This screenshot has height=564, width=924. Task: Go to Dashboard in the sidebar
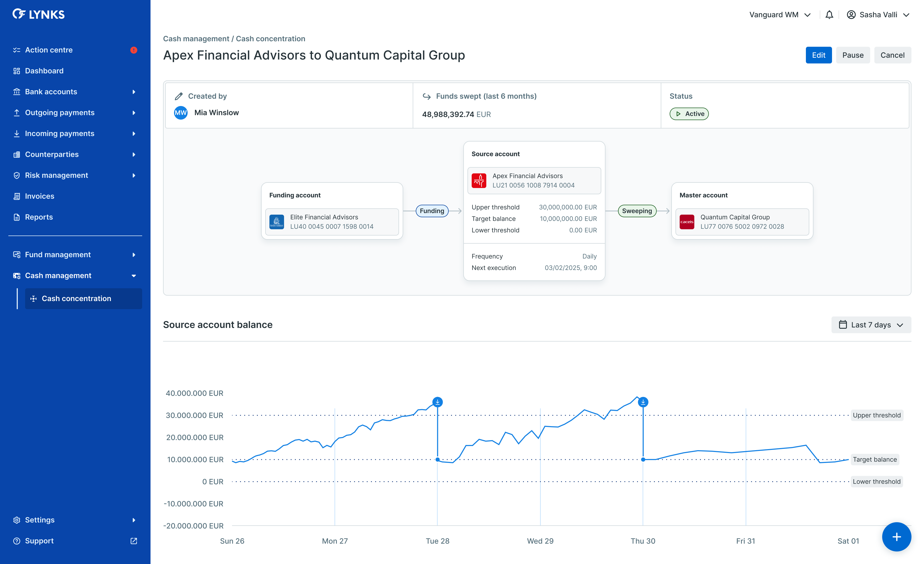[x=44, y=71]
